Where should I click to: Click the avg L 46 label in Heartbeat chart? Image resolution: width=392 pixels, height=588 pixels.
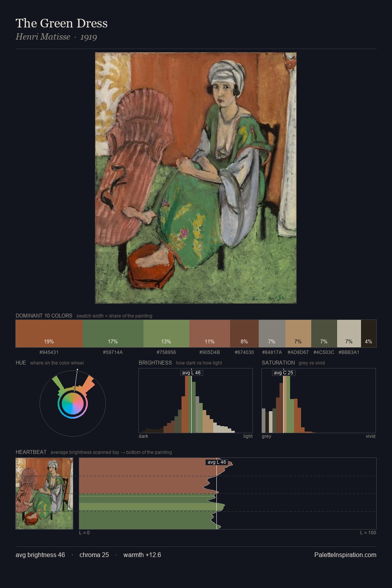coord(217,462)
